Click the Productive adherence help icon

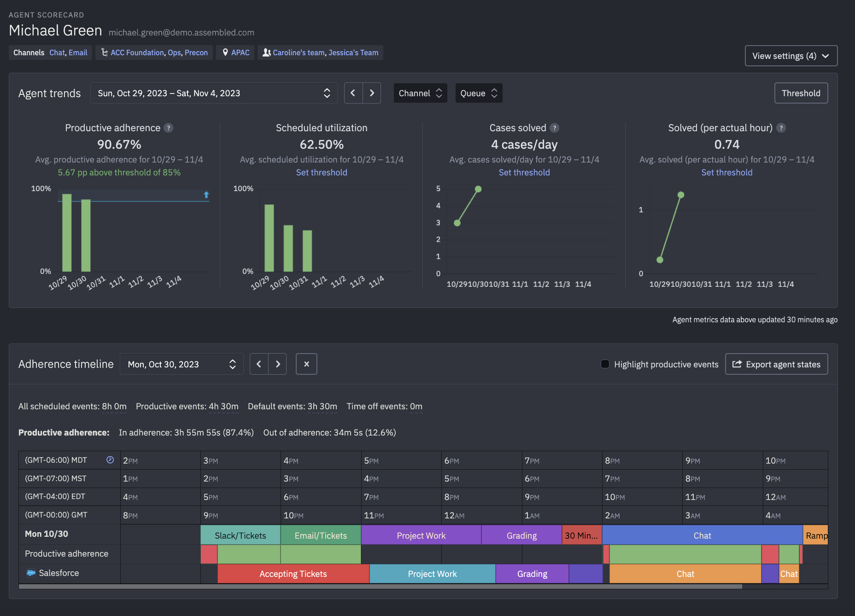(x=169, y=128)
